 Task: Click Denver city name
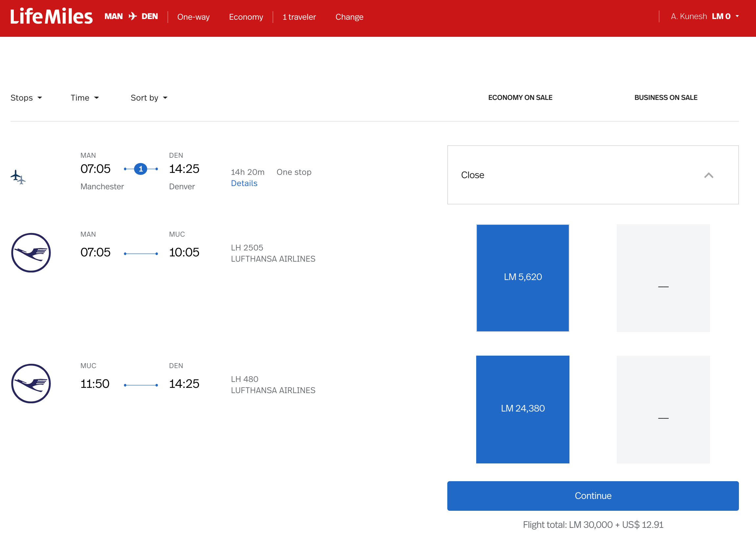[182, 187]
